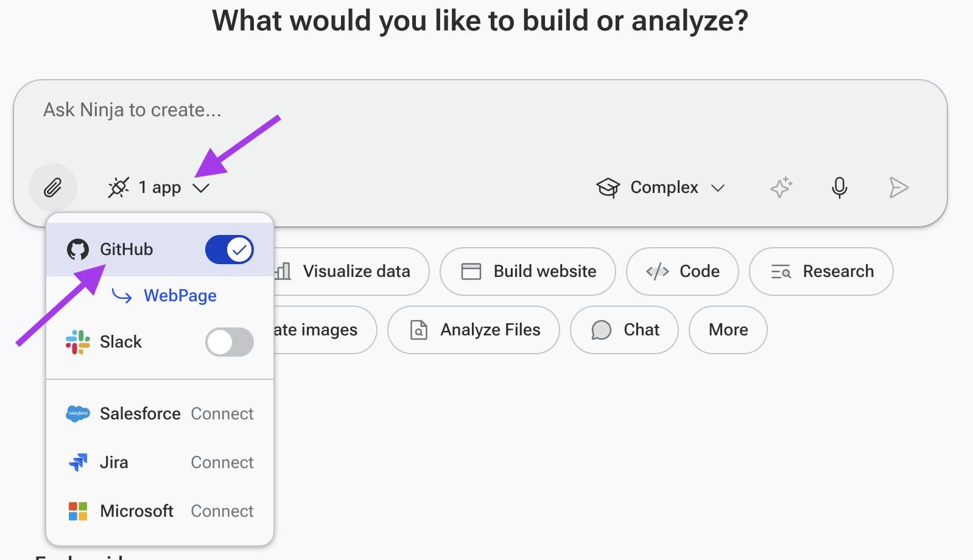Enable the Slack app toggle
Image resolution: width=973 pixels, height=560 pixels.
pos(230,342)
